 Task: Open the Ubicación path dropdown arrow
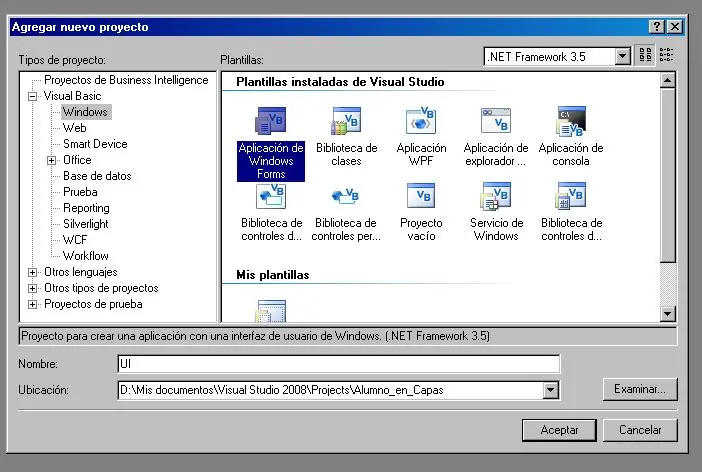(x=551, y=390)
